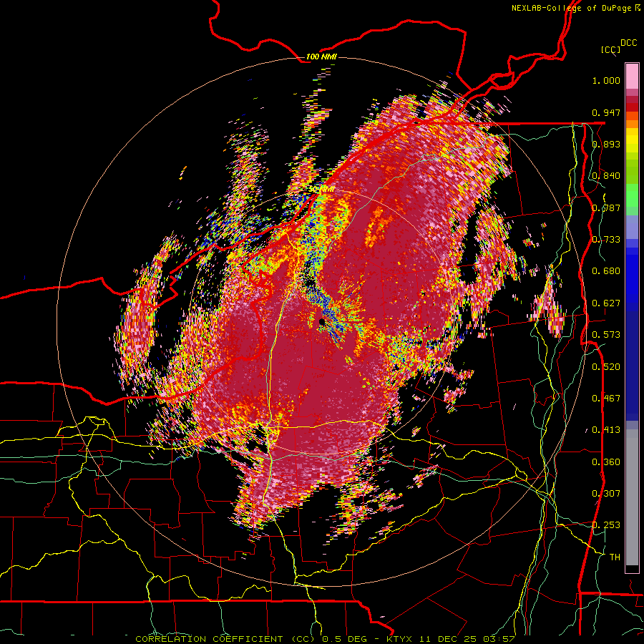Select the 0.733 scale value
The image size is (644, 644).
click(x=606, y=240)
